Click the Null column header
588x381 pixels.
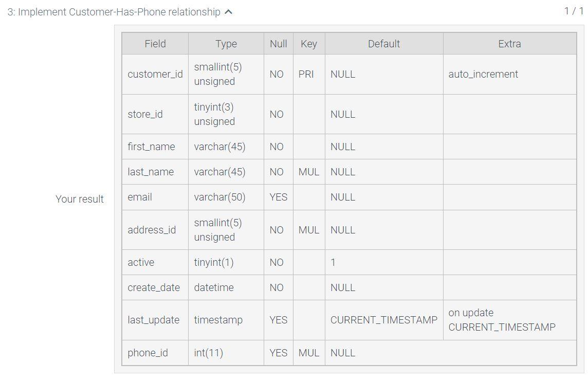point(278,44)
